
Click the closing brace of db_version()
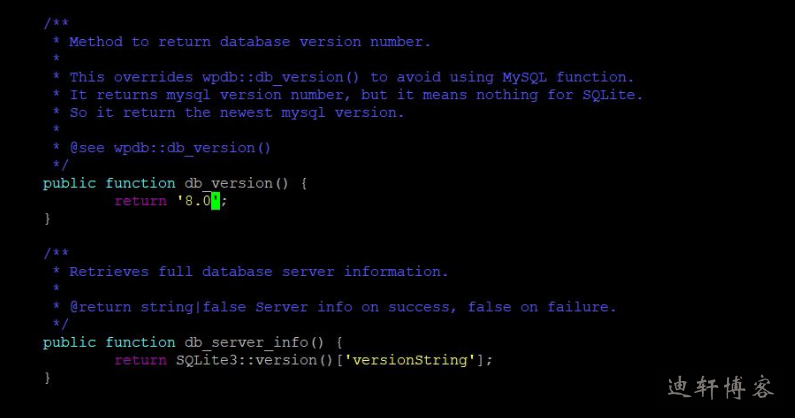point(47,218)
